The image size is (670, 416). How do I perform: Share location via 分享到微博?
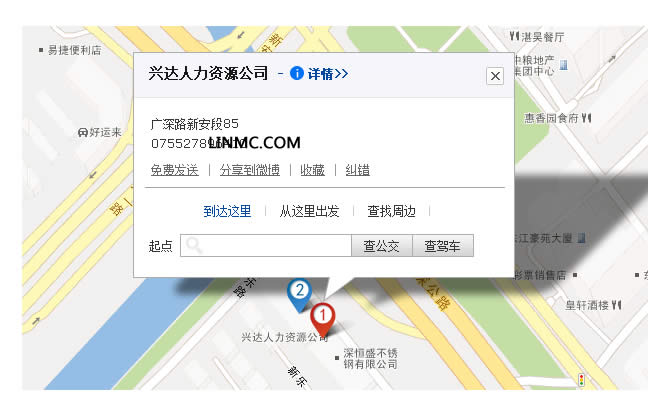250,170
